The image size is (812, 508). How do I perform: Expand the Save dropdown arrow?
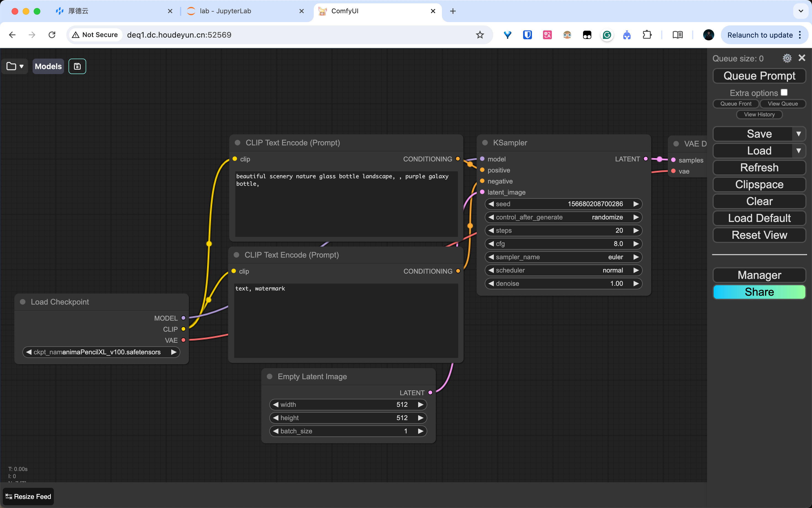(798, 134)
